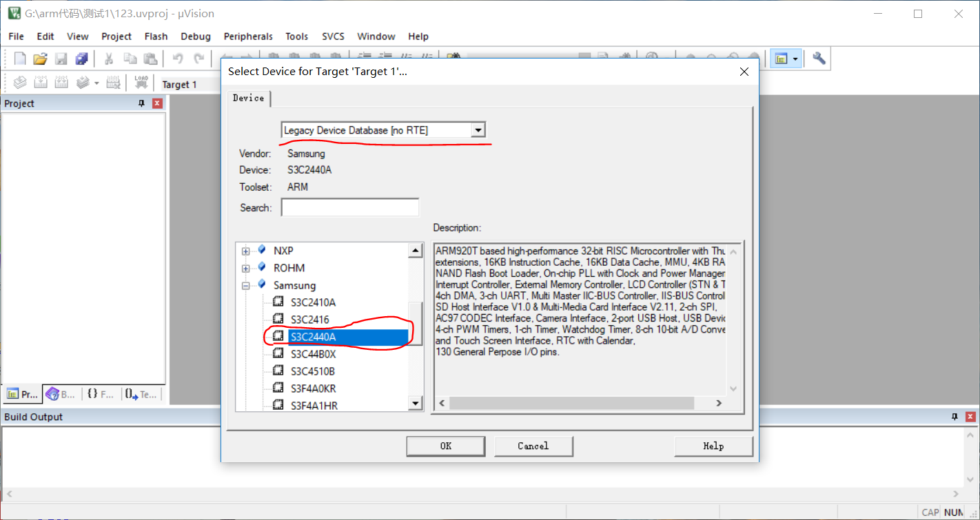Click the device Search input field
980x520 pixels.
click(x=350, y=207)
